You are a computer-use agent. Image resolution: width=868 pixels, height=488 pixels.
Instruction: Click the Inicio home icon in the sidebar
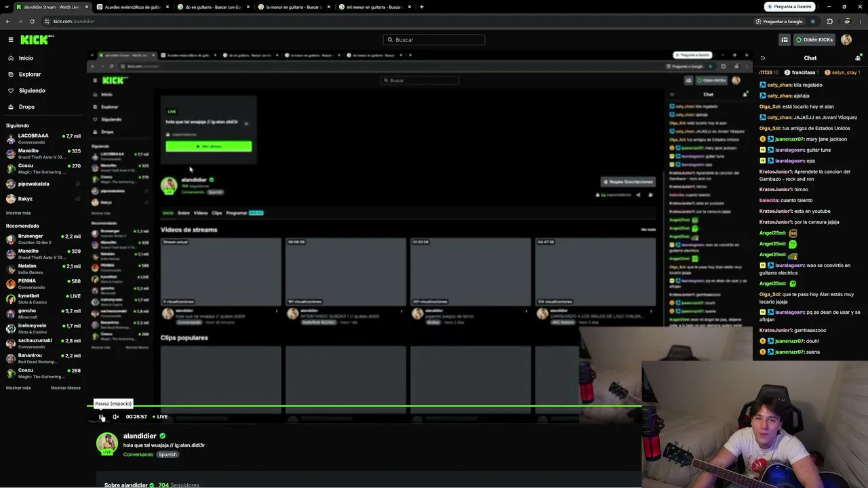tap(11, 58)
